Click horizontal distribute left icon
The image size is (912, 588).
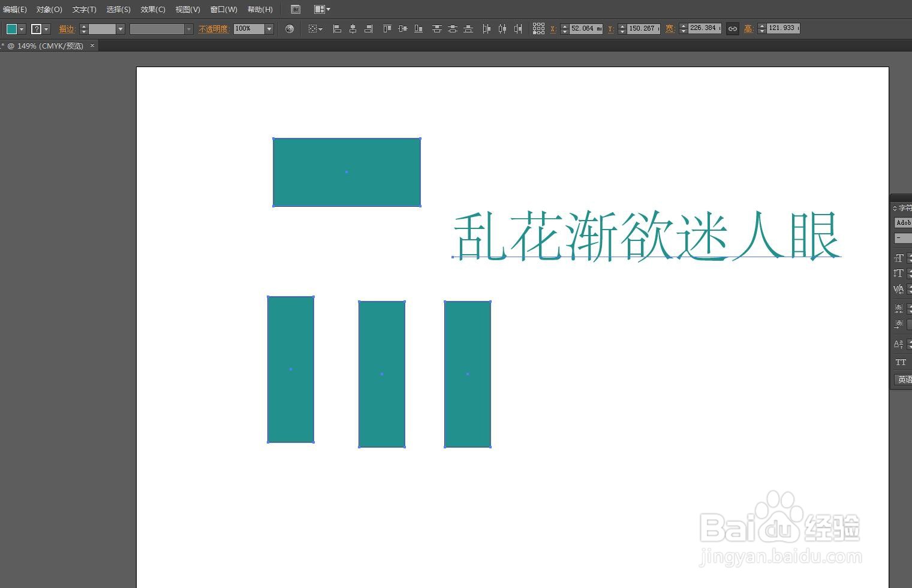pyautogui.click(x=487, y=28)
